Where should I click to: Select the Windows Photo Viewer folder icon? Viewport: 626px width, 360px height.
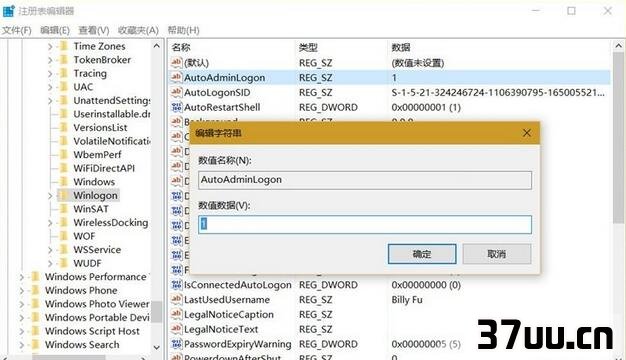[35, 304]
